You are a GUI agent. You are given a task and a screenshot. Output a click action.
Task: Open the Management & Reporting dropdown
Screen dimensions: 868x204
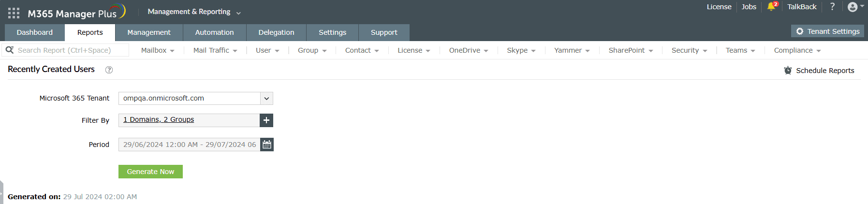pos(194,12)
